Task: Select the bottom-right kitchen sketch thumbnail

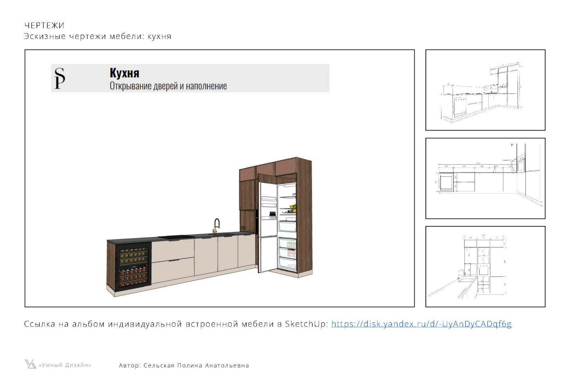Action: (x=485, y=266)
